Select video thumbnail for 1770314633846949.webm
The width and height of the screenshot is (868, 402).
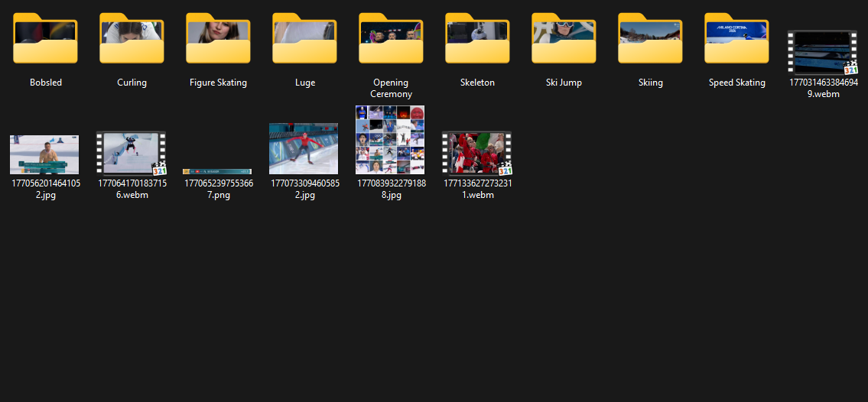pyautogui.click(x=823, y=53)
